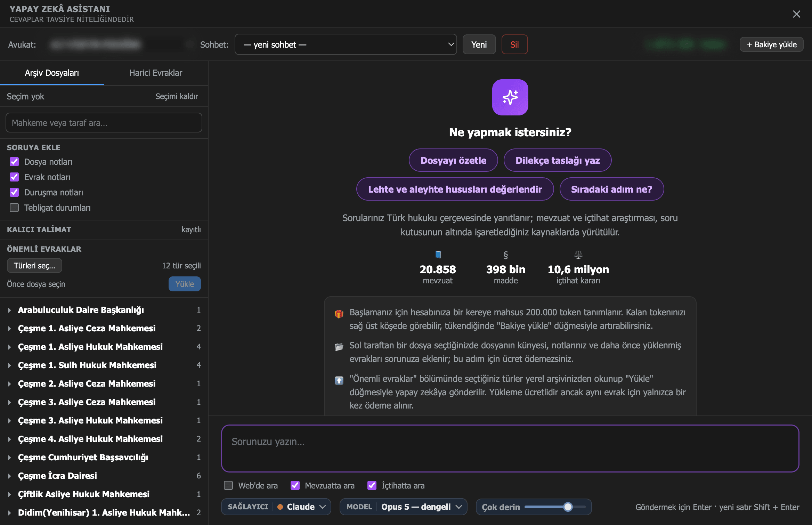Select Çiftlik Asliye Hukuk Mahkemesi row

pos(104,494)
